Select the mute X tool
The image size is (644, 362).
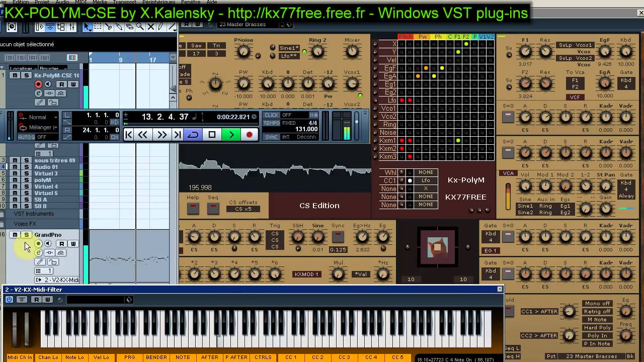tap(150, 27)
